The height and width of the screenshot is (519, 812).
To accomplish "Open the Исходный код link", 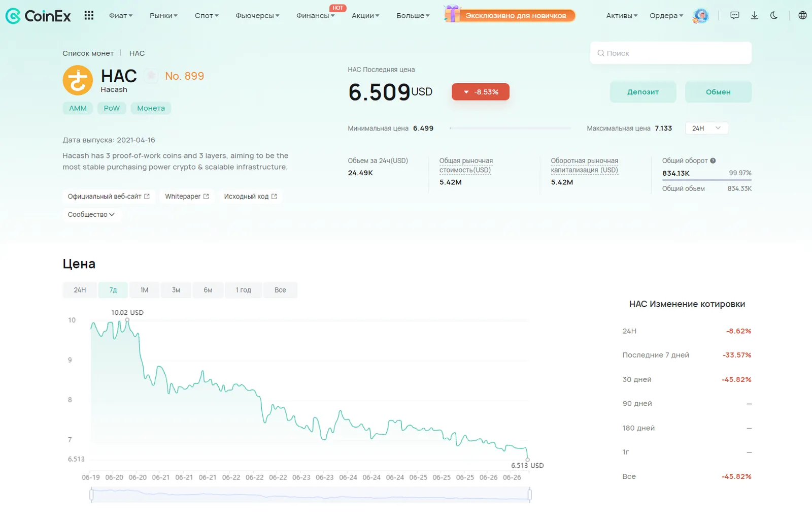I will click(250, 197).
